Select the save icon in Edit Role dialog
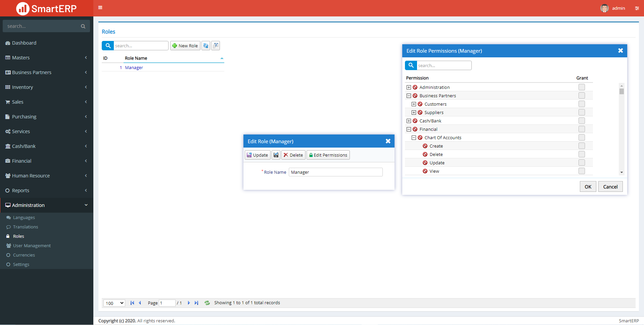Screen dimensions: 644x325 coord(276,155)
